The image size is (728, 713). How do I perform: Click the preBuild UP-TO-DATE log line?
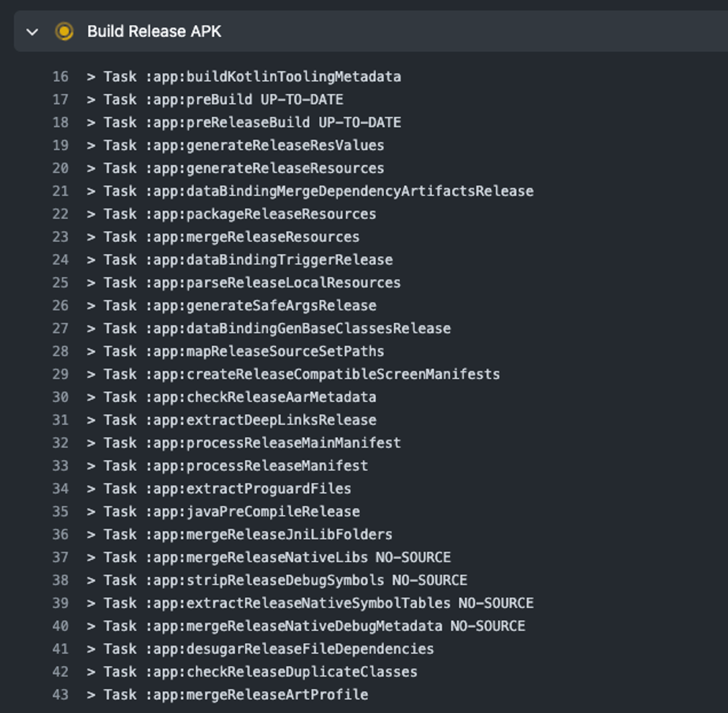(x=215, y=100)
